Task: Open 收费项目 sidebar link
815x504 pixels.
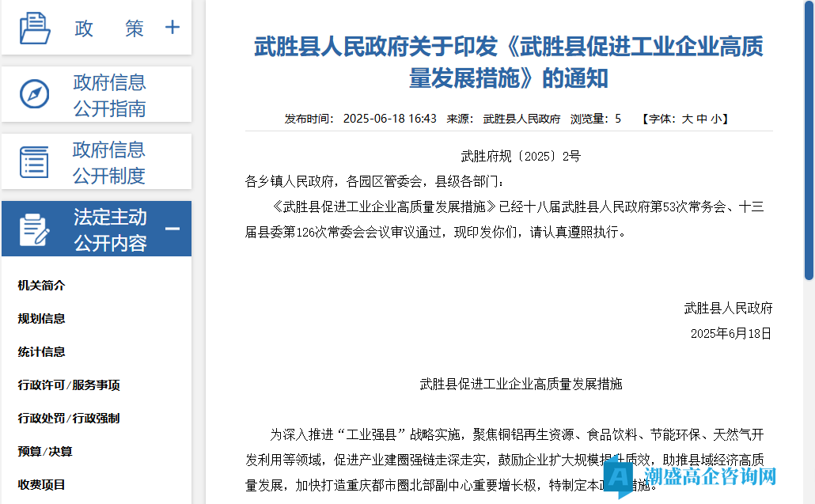Action: pyautogui.click(x=41, y=485)
